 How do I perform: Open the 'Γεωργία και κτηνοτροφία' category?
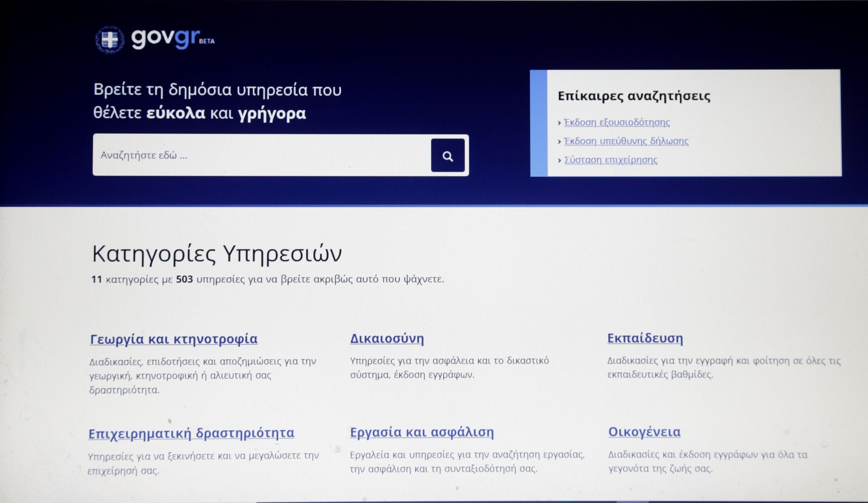click(174, 339)
